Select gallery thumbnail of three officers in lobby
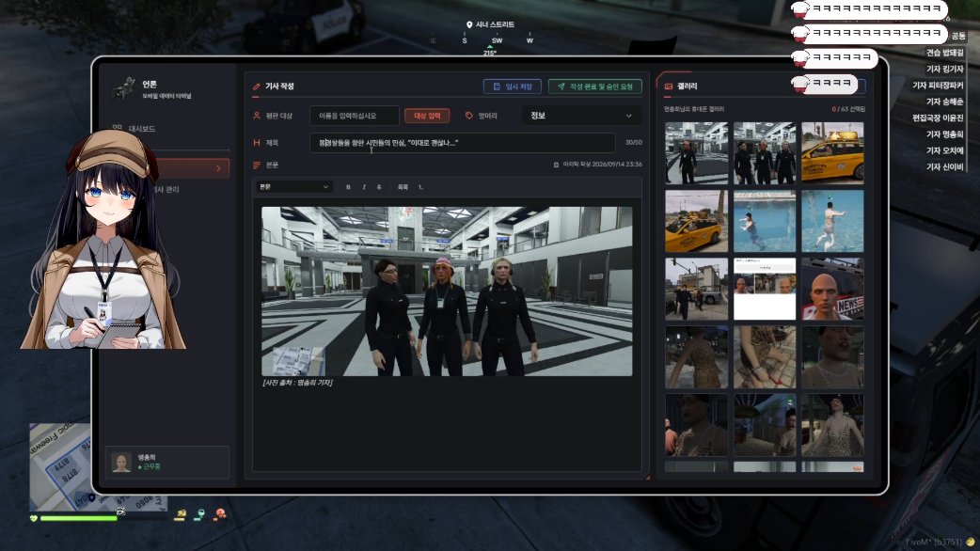The image size is (980, 551). (x=765, y=153)
